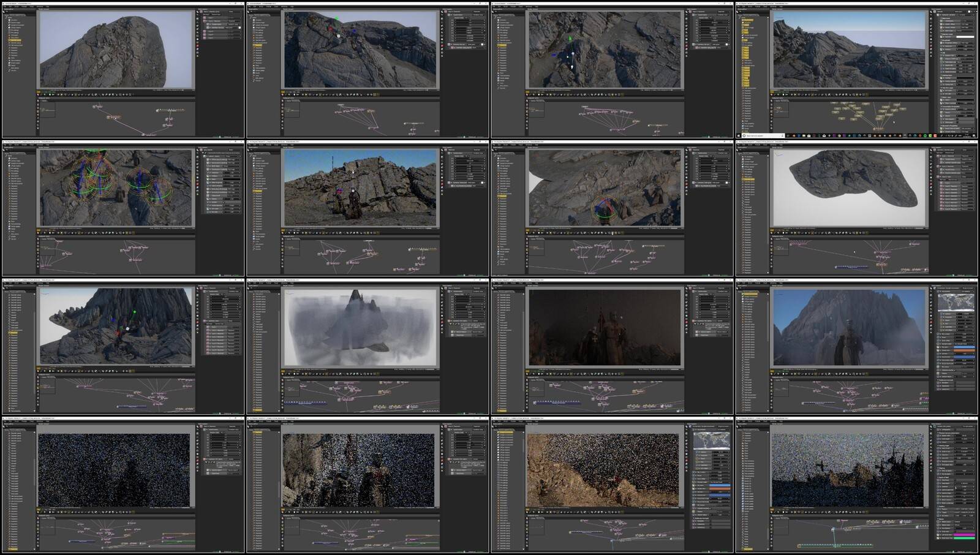Open the File menu in the rounded boulder window
The image size is (980, 555).
[x=6, y=7]
